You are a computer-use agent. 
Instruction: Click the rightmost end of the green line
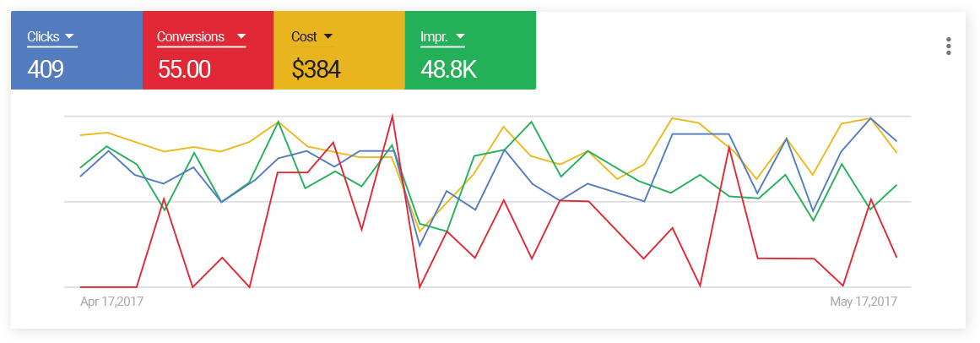pyautogui.click(x=896, y=185)
